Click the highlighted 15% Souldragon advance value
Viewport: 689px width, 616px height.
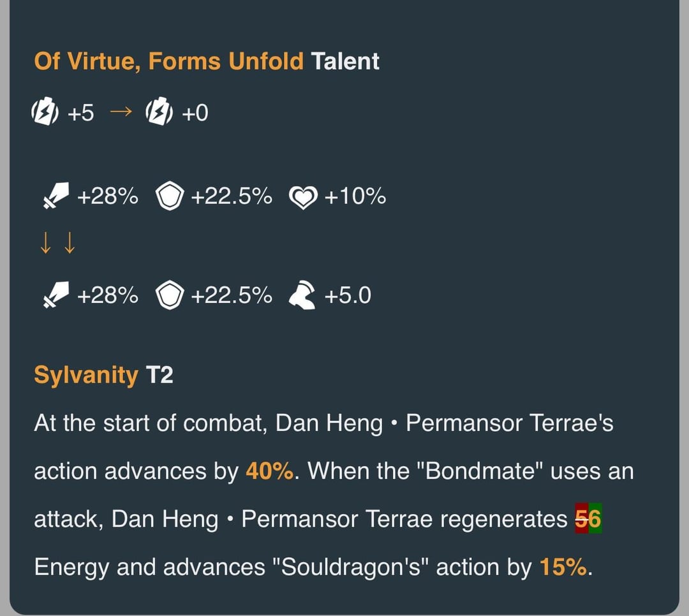563,567
